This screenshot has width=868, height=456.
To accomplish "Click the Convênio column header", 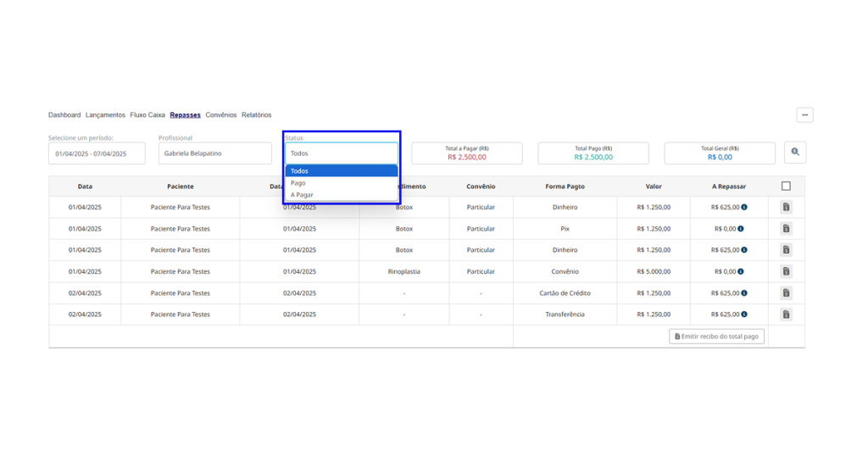I will click(x=481, y=186).
